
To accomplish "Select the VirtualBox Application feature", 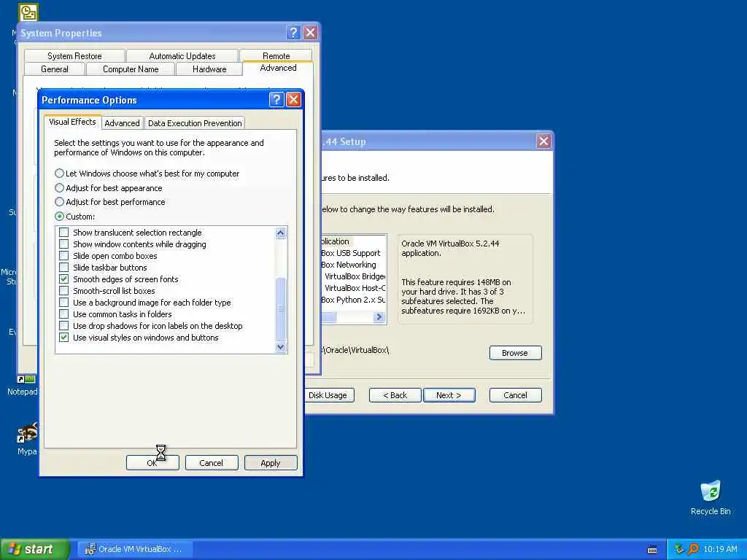I will [336, 241].
